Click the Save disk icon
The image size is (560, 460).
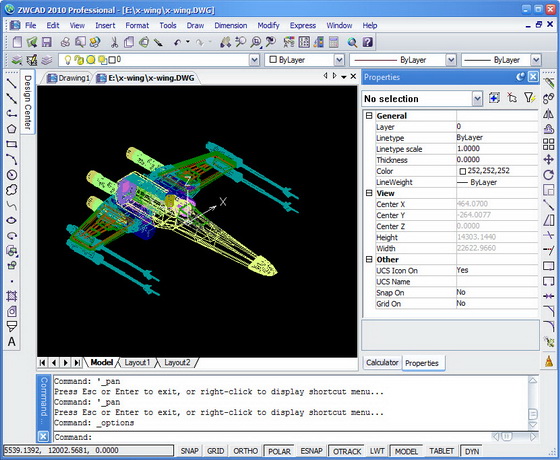47,42
